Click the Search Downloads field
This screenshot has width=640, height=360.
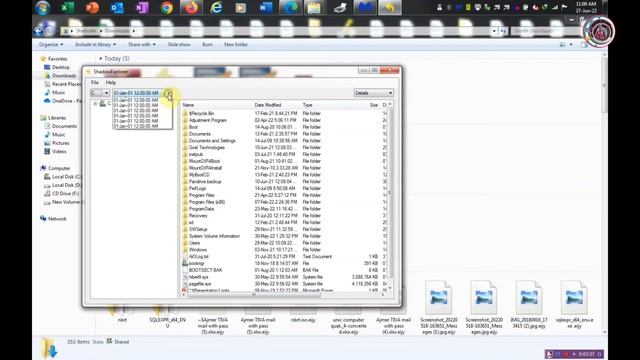pyautogui.click(x=546, y=31)
